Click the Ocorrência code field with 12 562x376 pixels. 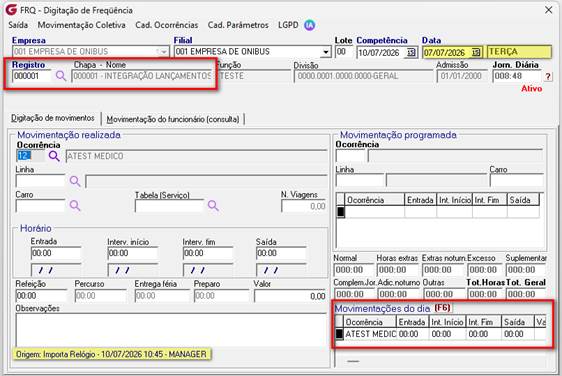click(30, 156)
